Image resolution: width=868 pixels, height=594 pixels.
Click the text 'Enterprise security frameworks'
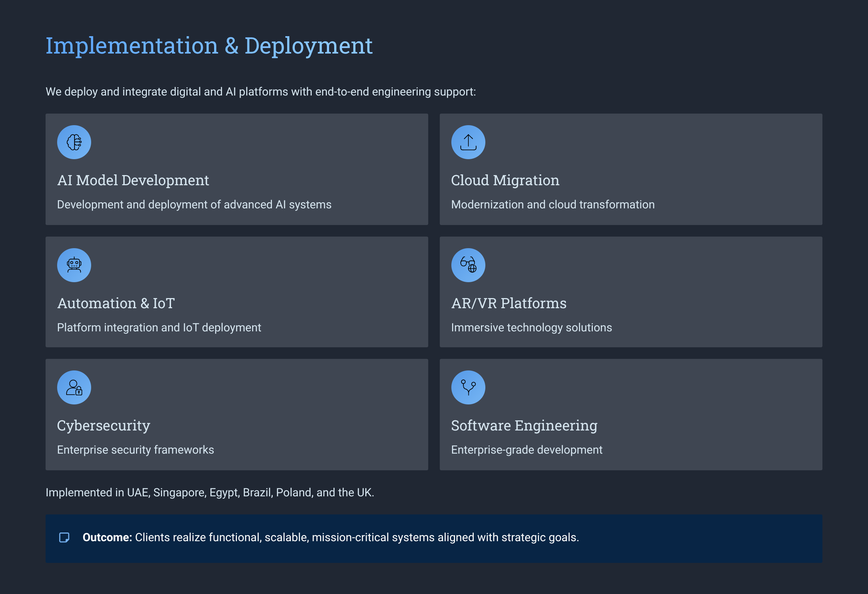click(x=135, y=450)
